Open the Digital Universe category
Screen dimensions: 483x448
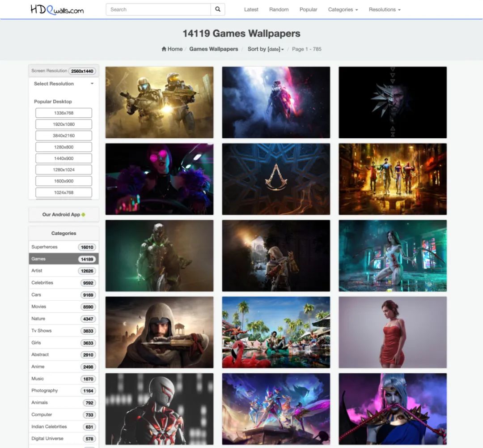point(64,439)
